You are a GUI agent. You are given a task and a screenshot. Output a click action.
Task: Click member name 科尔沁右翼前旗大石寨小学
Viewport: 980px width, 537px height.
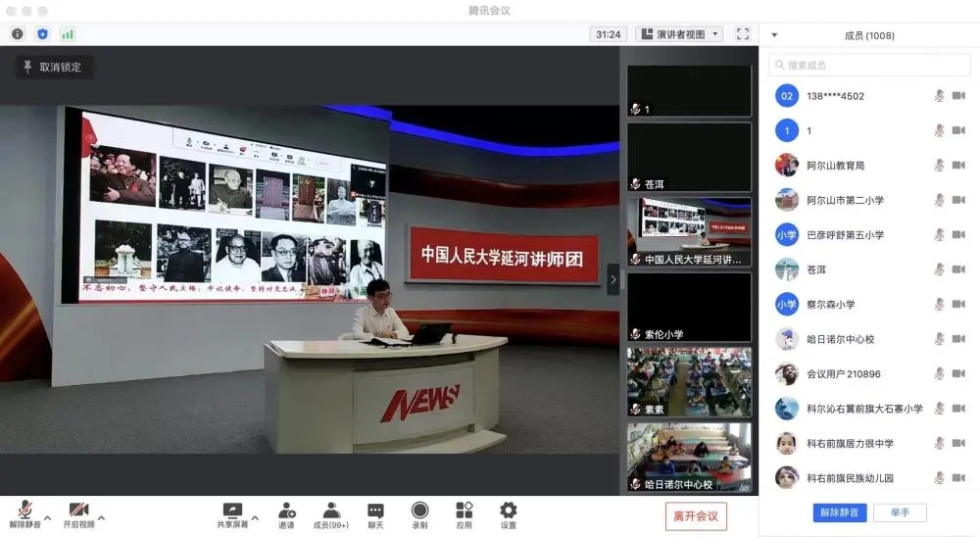click(864, 409)
